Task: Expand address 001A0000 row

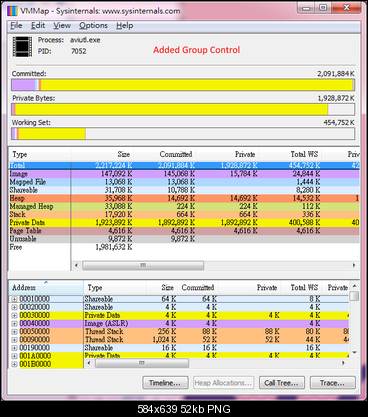Action: tap(14, 356)
